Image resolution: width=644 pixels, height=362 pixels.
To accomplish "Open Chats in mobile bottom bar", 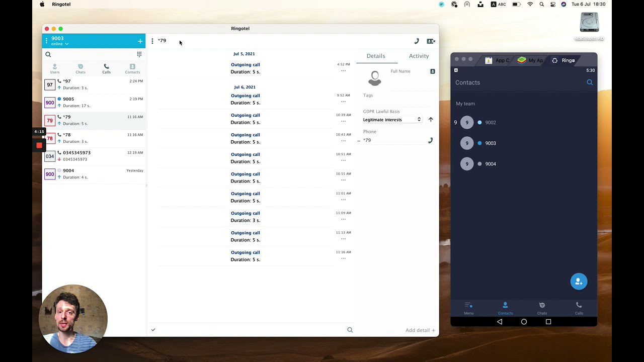I will (x=542, y=308).
